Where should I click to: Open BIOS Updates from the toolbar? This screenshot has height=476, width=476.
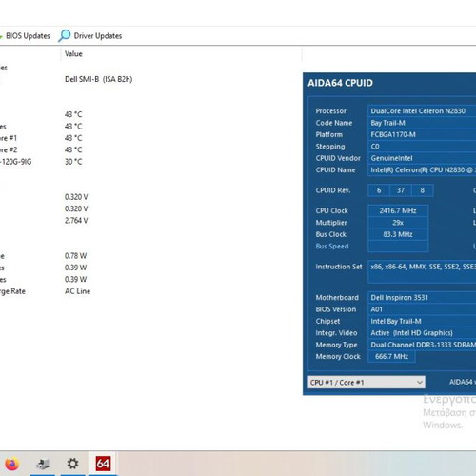coord(26,36)
